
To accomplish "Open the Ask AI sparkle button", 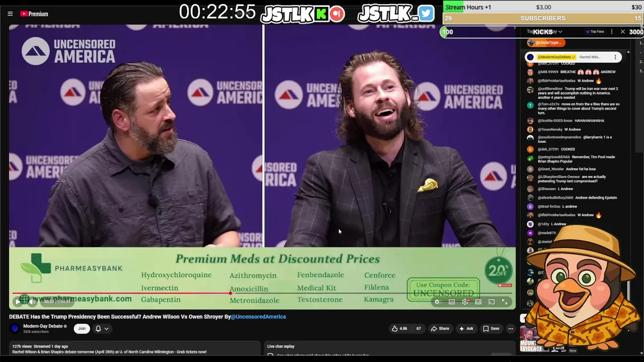I will 465,328.
